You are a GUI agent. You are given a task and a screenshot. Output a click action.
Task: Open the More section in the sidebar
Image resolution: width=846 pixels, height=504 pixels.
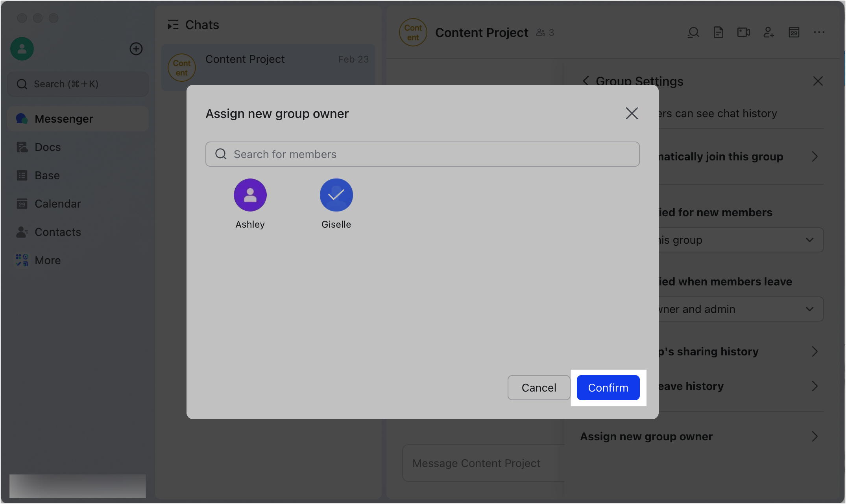pos(48,260)
